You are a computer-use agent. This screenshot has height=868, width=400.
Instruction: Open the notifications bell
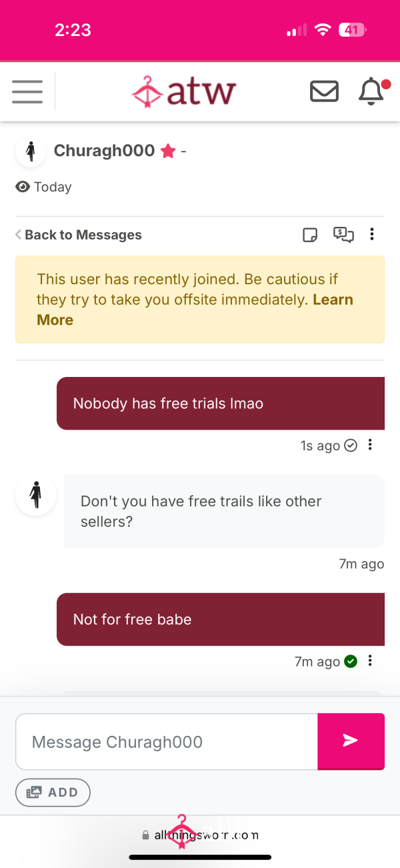pyautogui.click(x=372, y=91)
